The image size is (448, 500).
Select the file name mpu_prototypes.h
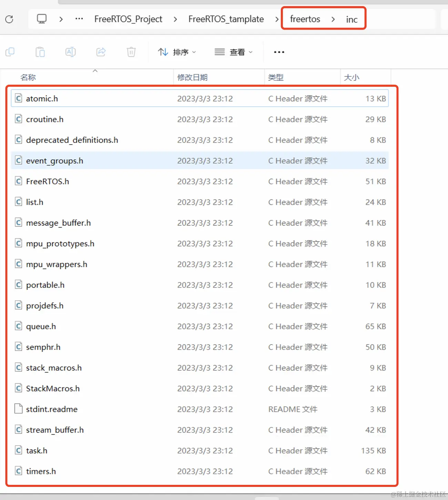point(60,244)
